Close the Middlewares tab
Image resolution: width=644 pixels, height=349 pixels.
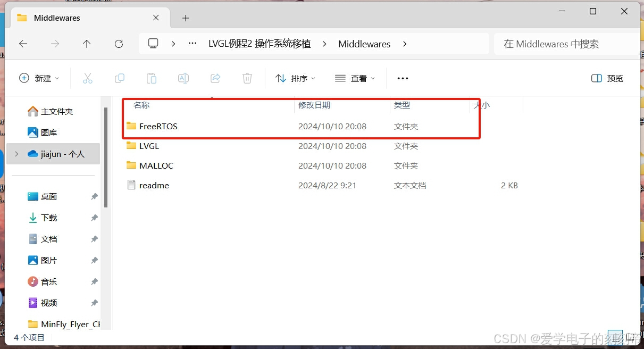coord(156,18)
